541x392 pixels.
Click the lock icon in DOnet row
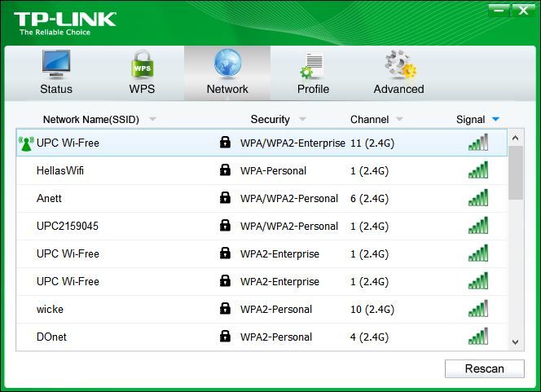(x=225, y=336)
